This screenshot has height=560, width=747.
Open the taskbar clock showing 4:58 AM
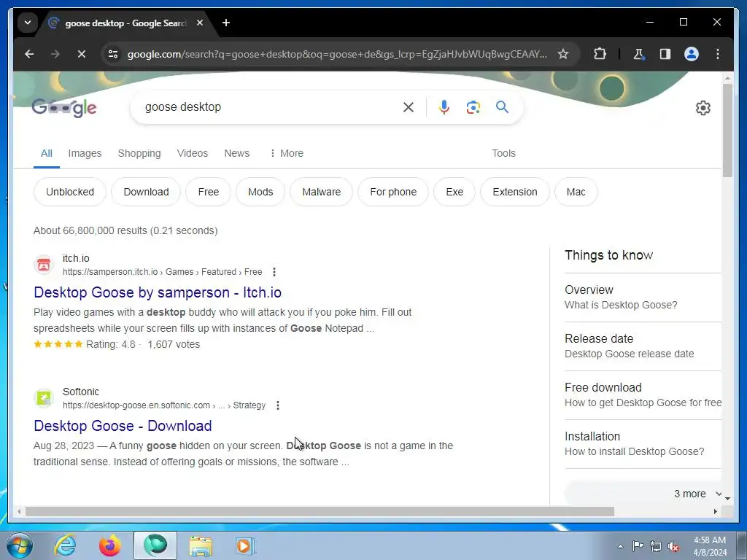pos(710,546)
